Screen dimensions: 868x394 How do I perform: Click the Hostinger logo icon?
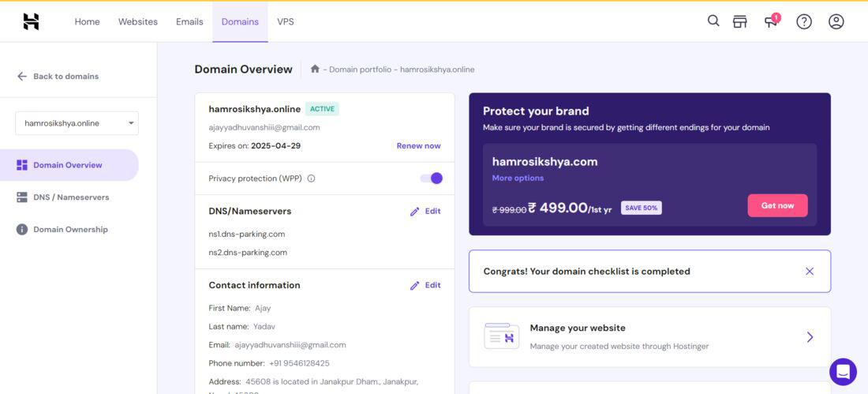click(x=31, y=21)
